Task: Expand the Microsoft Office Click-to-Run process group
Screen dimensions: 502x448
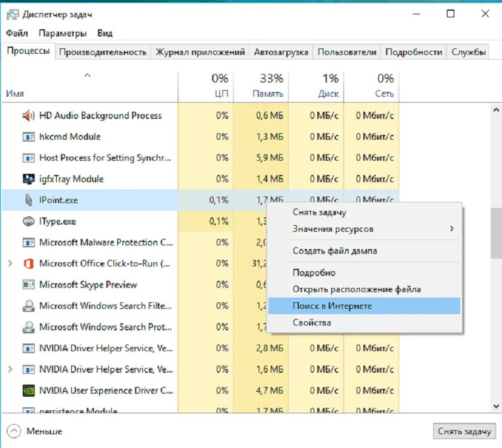Action: click(x=10, y=263)
